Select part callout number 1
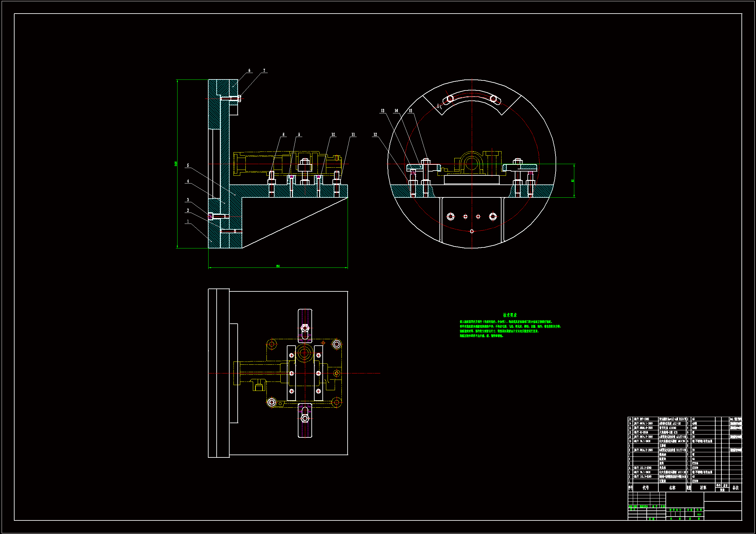This screenshot has height=534, width=756. (x=188, y=221)
